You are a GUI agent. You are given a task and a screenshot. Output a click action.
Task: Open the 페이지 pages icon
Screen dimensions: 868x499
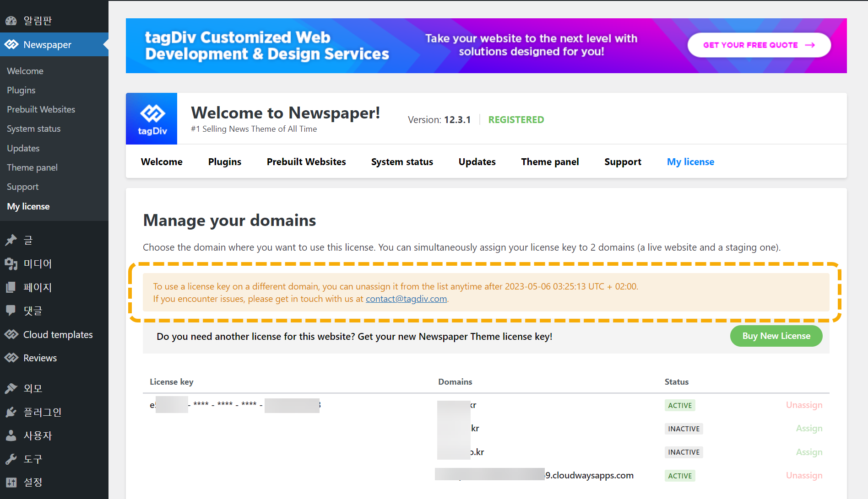tap(11, 287)
